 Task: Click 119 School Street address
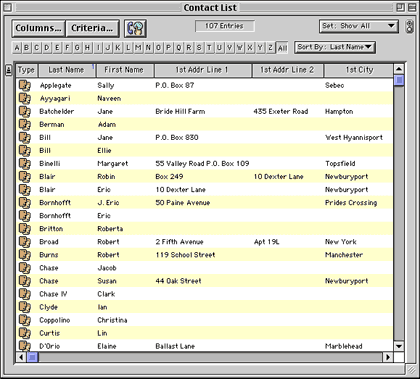[185, 255]
